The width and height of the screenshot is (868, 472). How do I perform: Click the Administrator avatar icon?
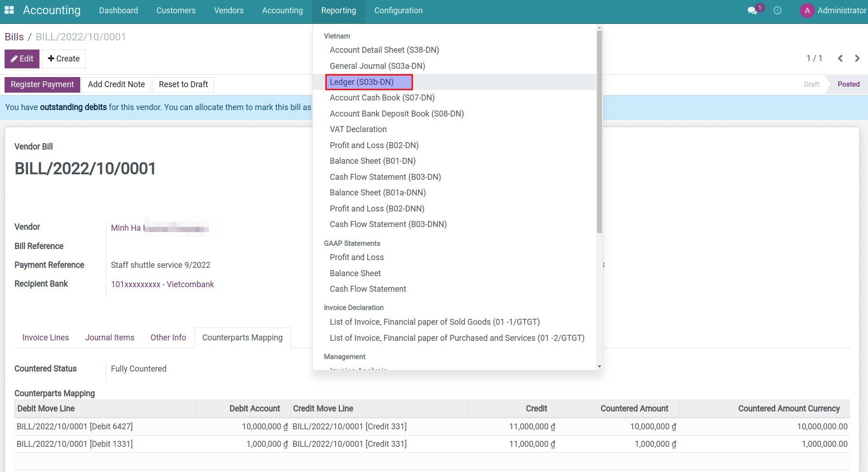(807, 11)
